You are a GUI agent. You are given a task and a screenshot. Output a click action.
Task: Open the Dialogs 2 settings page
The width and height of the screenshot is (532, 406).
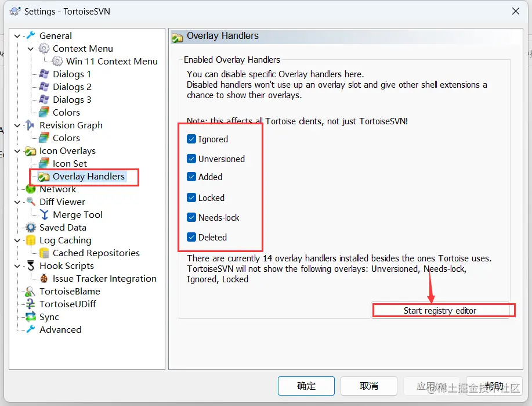point(72,87)
